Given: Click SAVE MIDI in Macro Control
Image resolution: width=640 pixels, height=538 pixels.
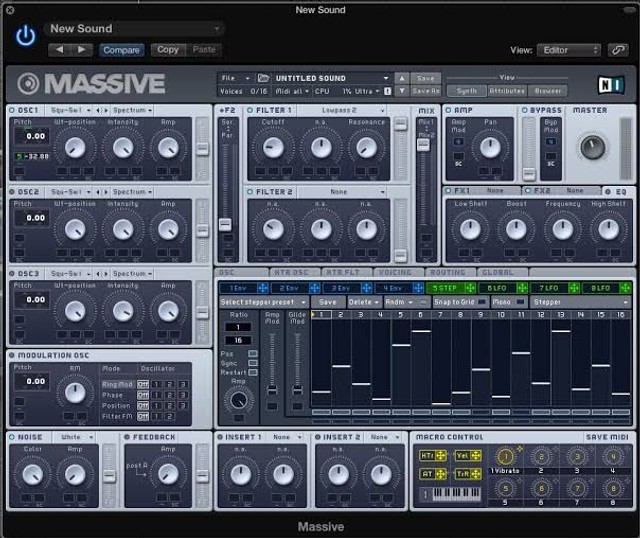Looking at the screenshot, I should tap(607, 437).
